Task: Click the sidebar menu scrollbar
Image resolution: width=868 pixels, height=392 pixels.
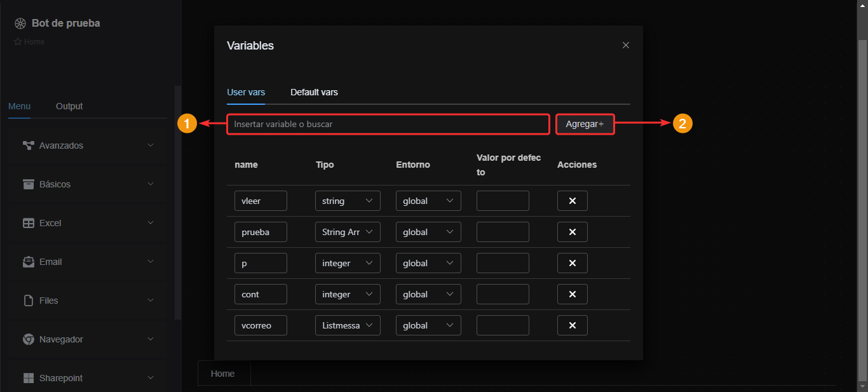Action: (x=178, y=203)
